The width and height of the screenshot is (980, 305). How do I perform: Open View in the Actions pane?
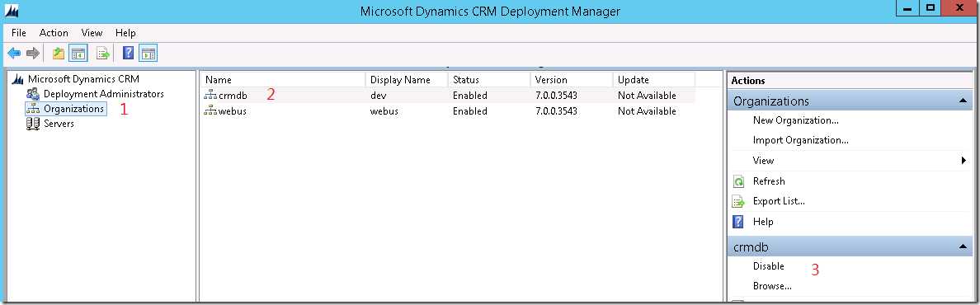[763, 161]
